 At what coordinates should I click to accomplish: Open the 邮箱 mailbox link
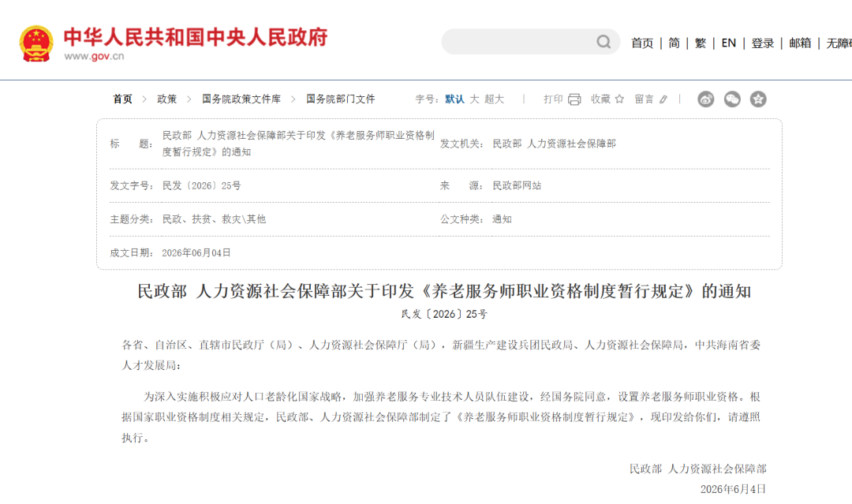[800, 43]
